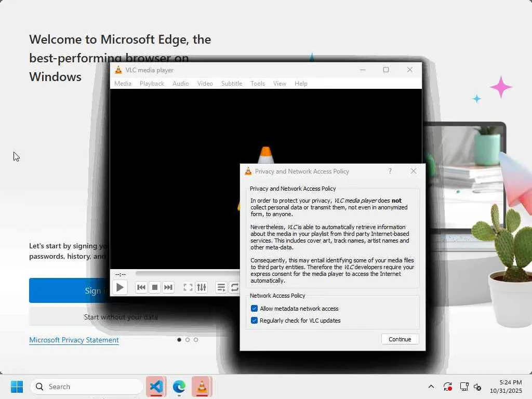This screenshot has height=399, width=532.
Task: Open the clock showing 5:24 PM
Action: click(x=506, y=387)
